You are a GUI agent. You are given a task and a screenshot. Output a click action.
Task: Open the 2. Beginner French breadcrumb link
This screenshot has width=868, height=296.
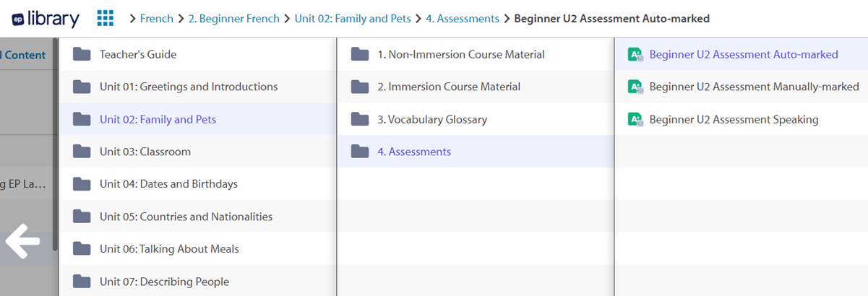(233, 19)
